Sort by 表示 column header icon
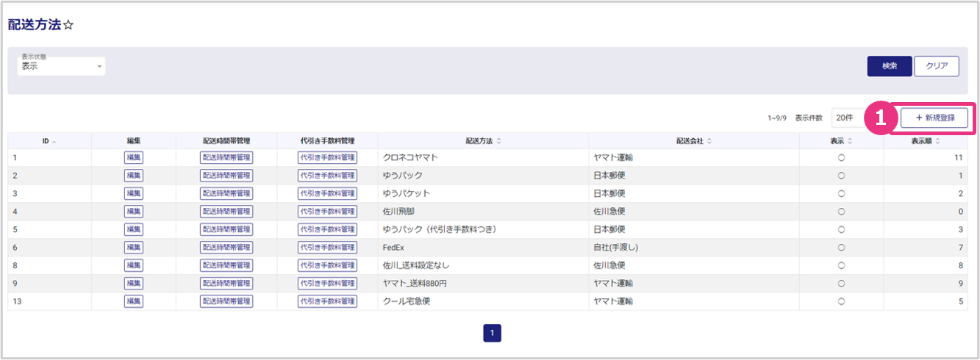The height and width of the screenshot is (360, 980). (849, 141)
